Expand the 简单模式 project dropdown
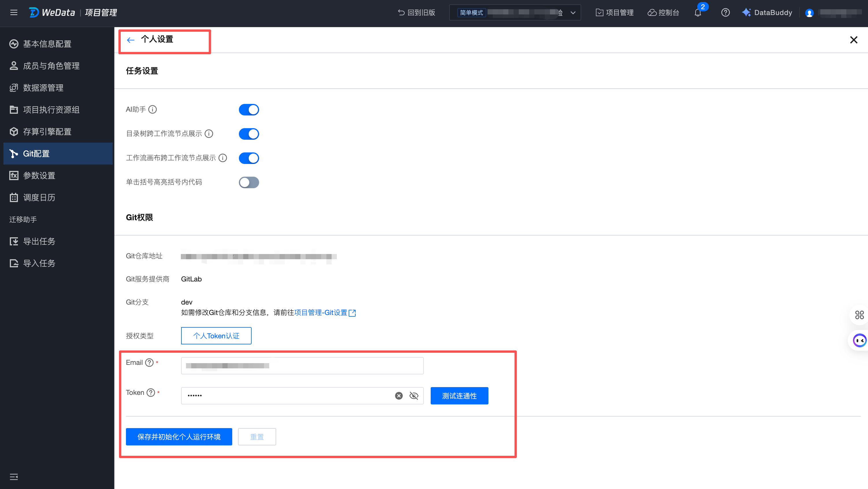 click(x=573, y=13)
